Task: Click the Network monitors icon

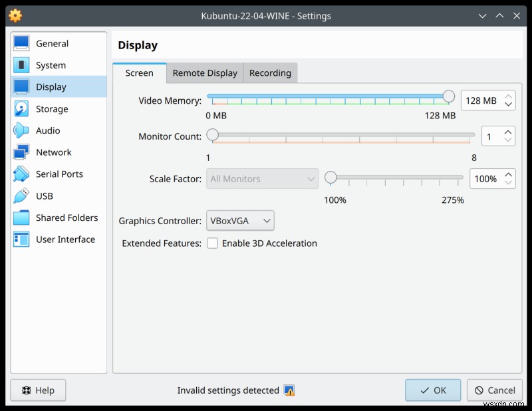Action: [21, 152]
